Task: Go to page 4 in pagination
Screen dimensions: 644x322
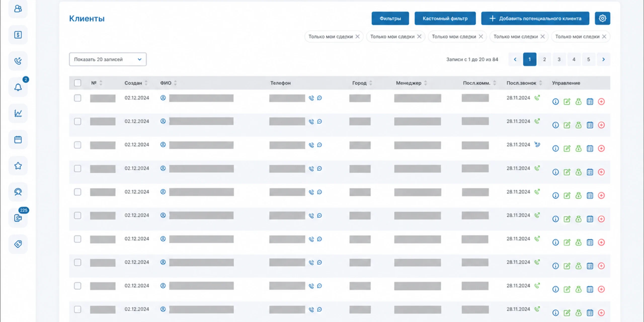Action: [574, 59]
